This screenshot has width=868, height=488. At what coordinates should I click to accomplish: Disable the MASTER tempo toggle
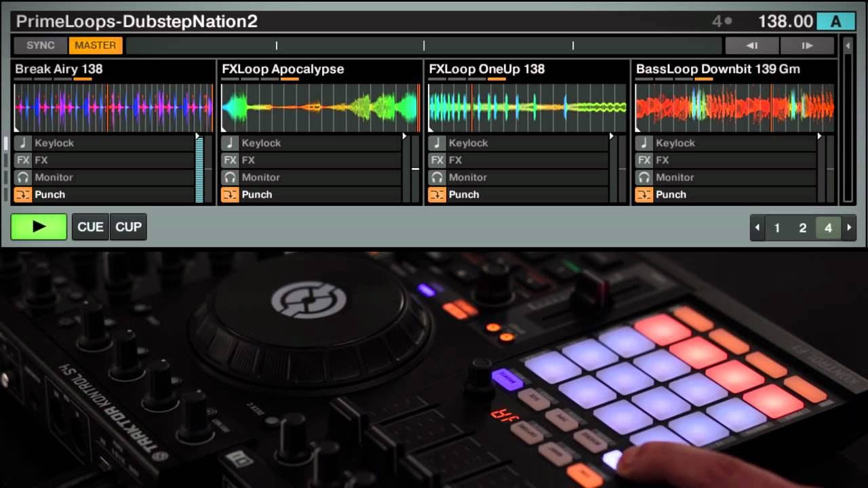click(95, 45)
